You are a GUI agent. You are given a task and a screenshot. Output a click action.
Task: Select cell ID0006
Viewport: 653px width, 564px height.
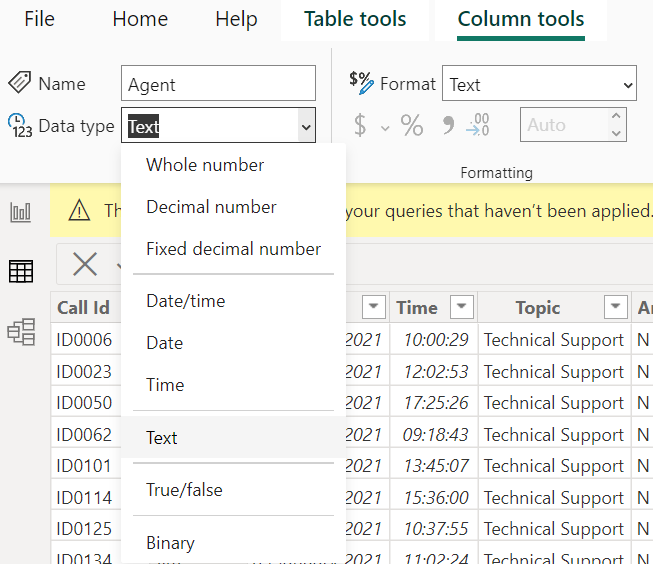pos(84,339)
